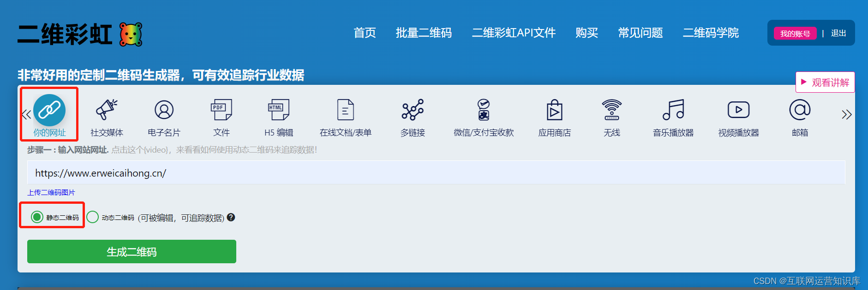
Task: Choose the 在线文档/表单 document icon
Action: (x=345, y=110)
